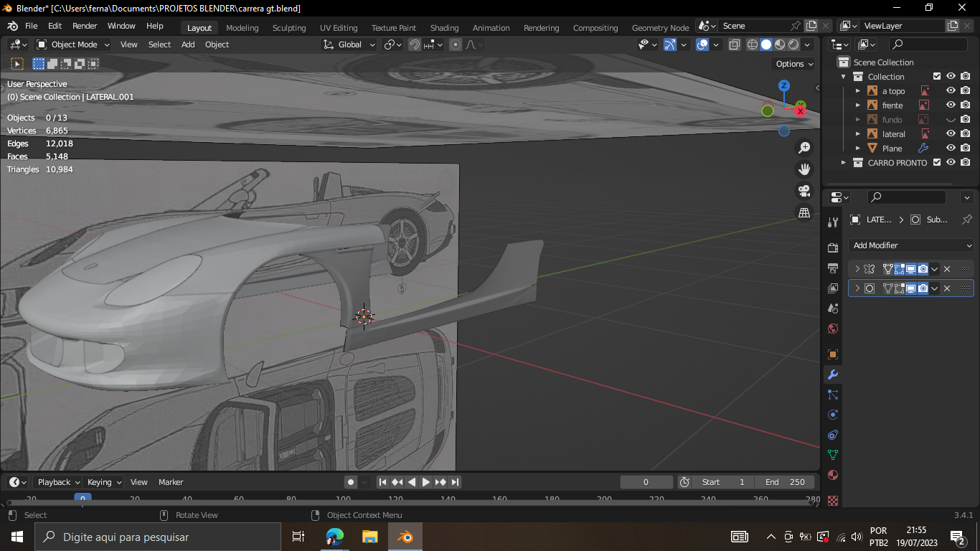Viewport: 980px width, 551px height.
Task: Switch perspective/orthographic with the grid icon
Action: click(804, 212)
